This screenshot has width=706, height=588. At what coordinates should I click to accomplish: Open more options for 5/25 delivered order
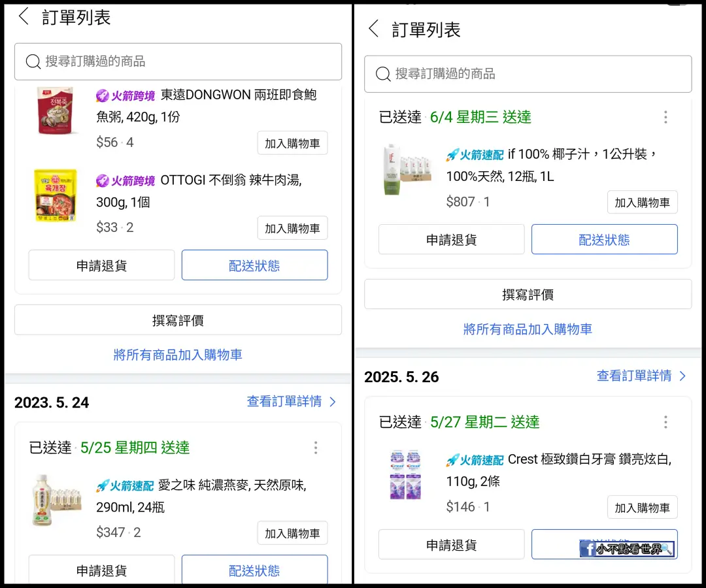[x=316, y=448]
